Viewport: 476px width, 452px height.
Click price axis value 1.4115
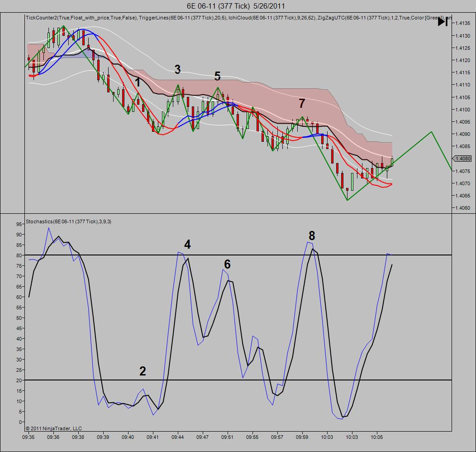pyautogui.click(x=463, y=72)
